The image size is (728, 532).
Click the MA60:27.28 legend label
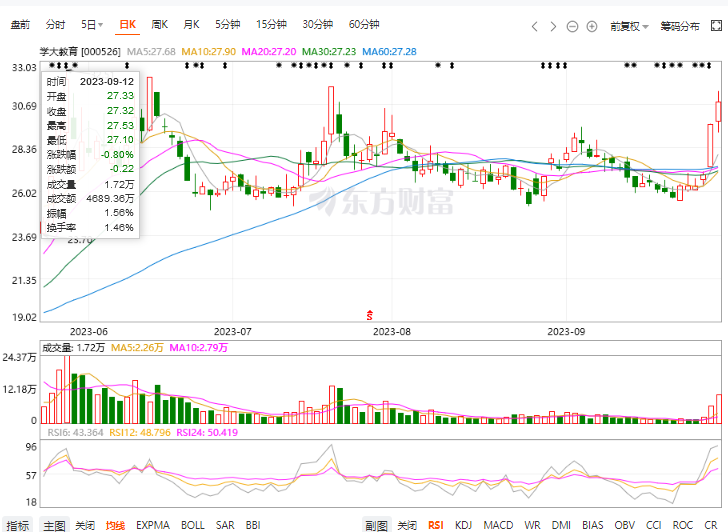pos(389,52)
